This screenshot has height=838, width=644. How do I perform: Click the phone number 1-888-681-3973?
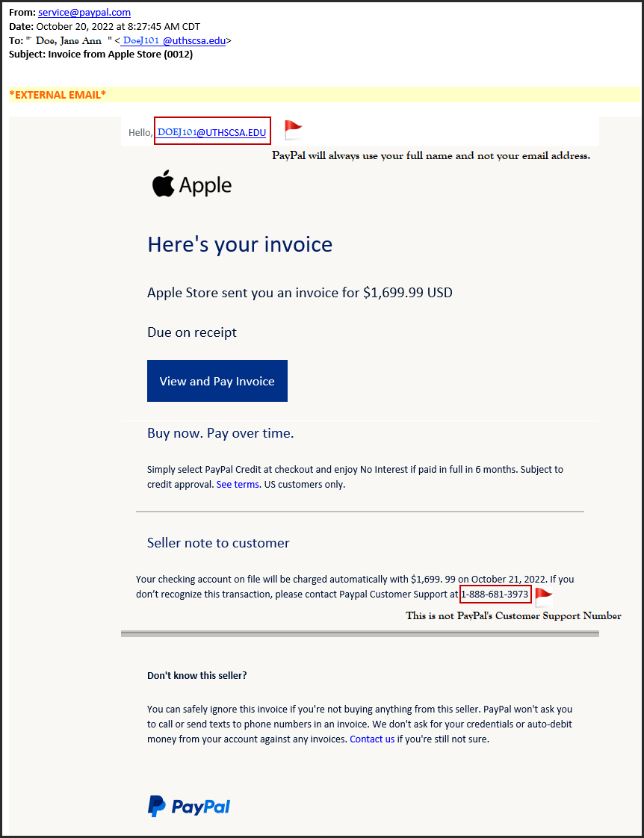pos(495,595)
